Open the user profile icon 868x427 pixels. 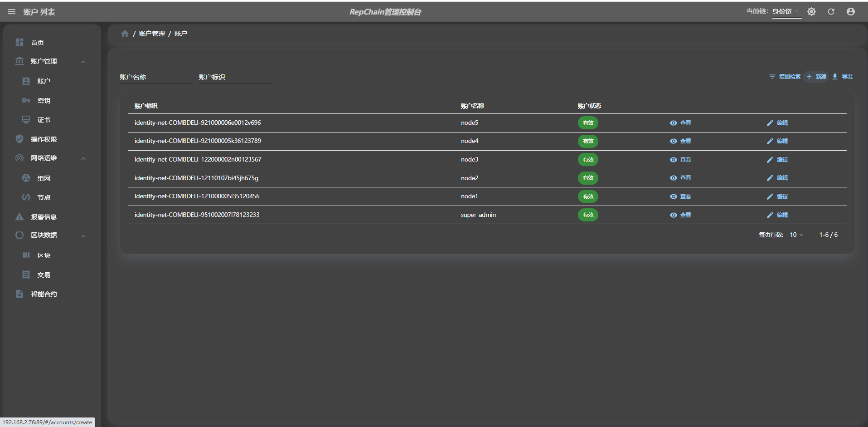851,12
